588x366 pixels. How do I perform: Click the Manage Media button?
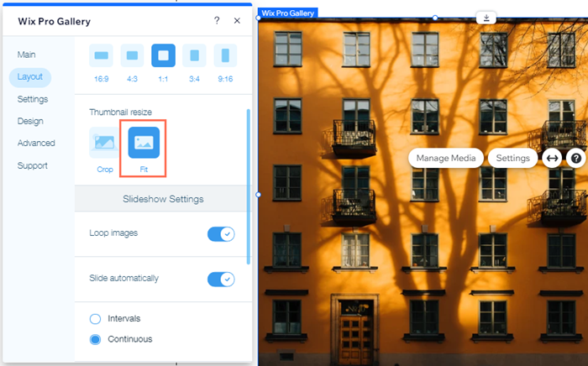click(x=446, y=158)
